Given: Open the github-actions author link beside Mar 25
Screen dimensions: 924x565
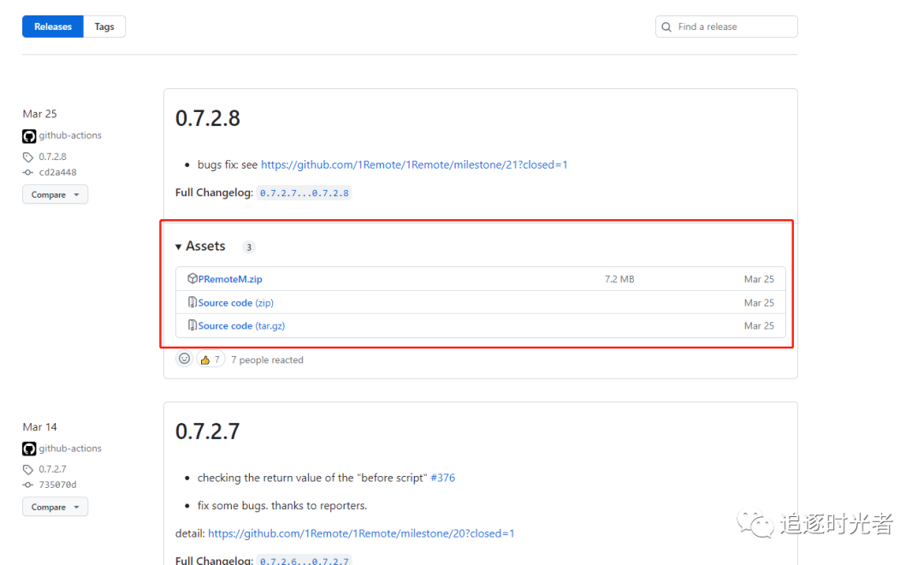Looking at the screenshot, I should tap(70, 135).
